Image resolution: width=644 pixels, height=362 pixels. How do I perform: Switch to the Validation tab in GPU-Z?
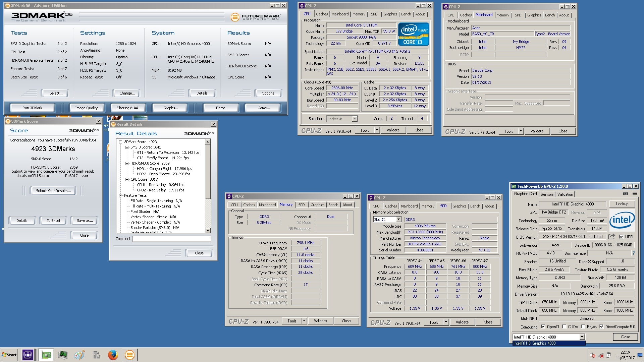[x=565, y=194]
